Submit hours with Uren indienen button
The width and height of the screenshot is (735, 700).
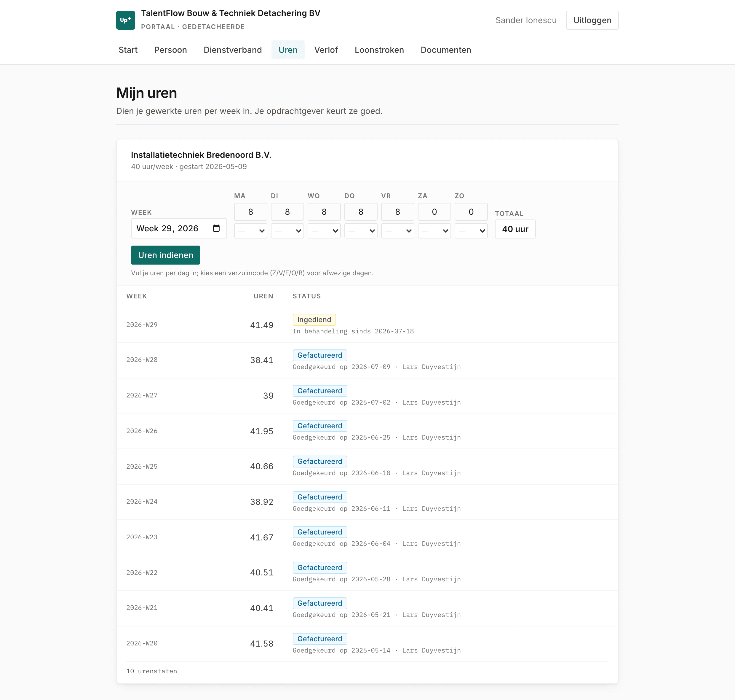point(166,255)
